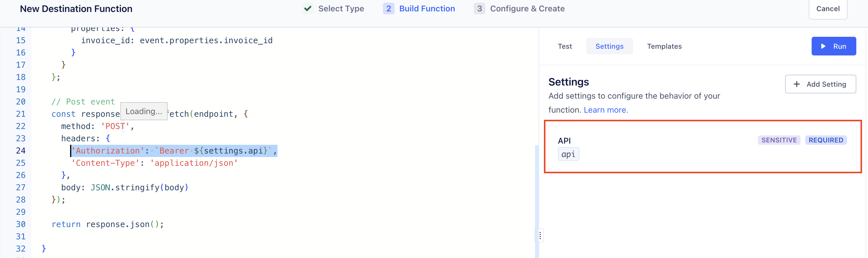Click the three-dot panel resize handle
Image resolution: width=868 pixels, height=258 pixels.
pyautogui.click(x=540, y=235)
